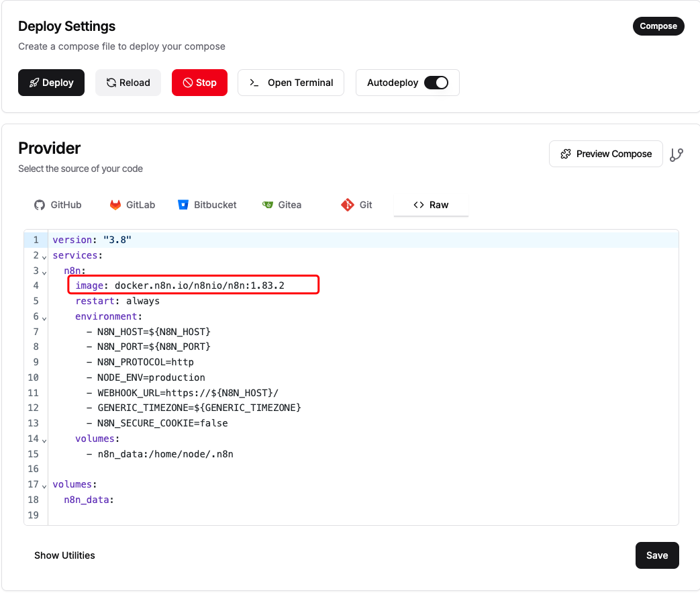Select the GitLab provider tab
Screen dimensions: 700x595
(132, 205)
